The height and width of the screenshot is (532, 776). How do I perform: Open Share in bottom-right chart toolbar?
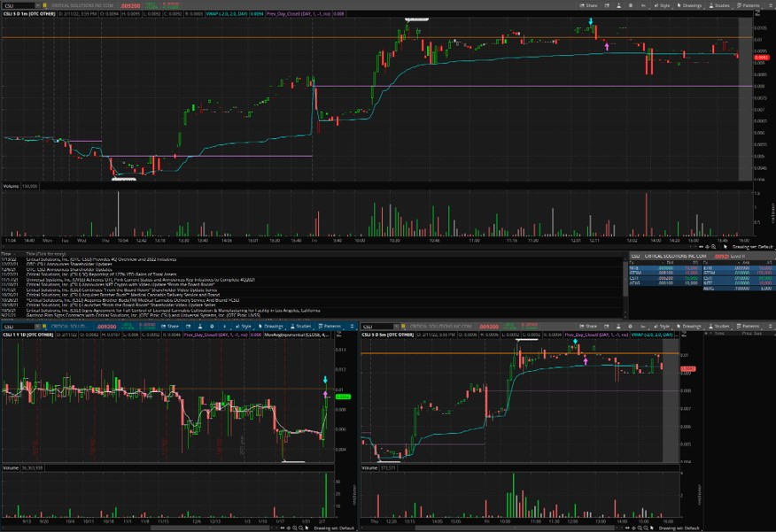[588, 327]
